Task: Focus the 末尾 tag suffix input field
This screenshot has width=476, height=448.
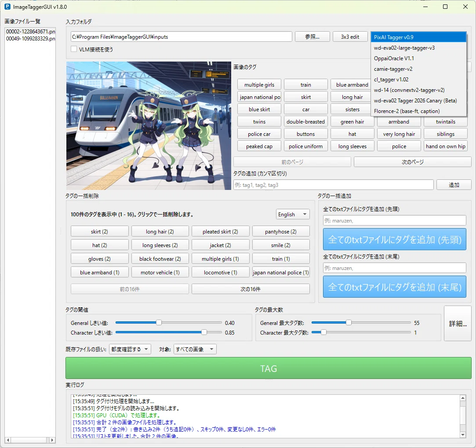Action: (x=394, y=268)
